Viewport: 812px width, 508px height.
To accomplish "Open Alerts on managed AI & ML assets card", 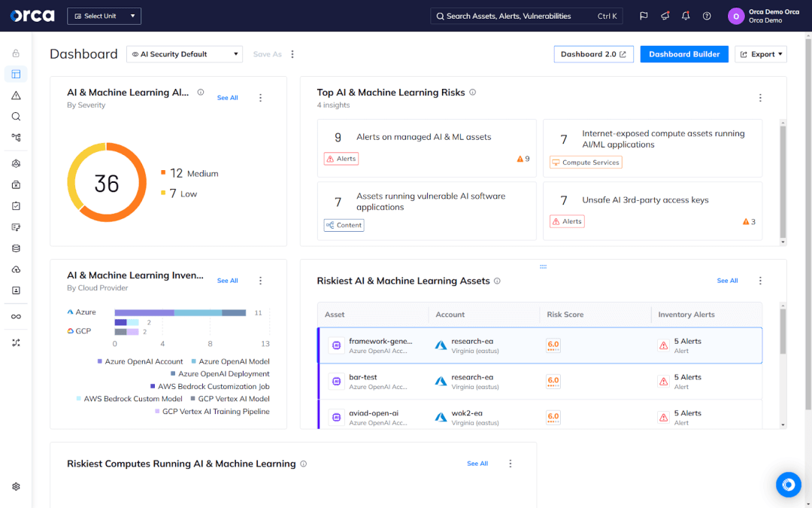I will coord(427,148).
